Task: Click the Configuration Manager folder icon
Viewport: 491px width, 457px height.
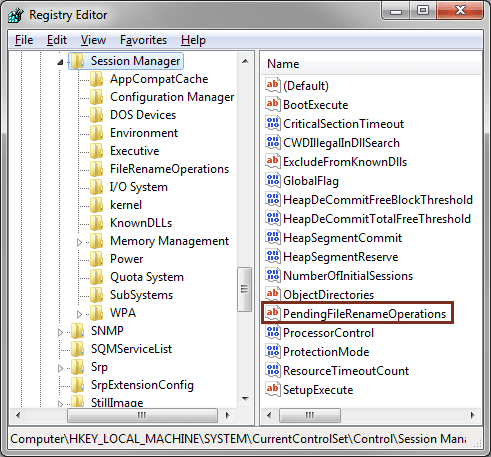Action: 97,97
